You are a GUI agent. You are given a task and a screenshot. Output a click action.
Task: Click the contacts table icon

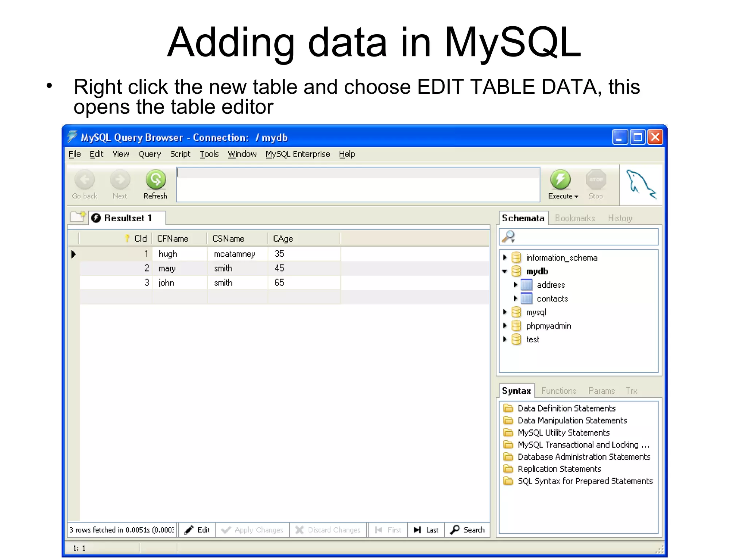click(x=526, y=299)
